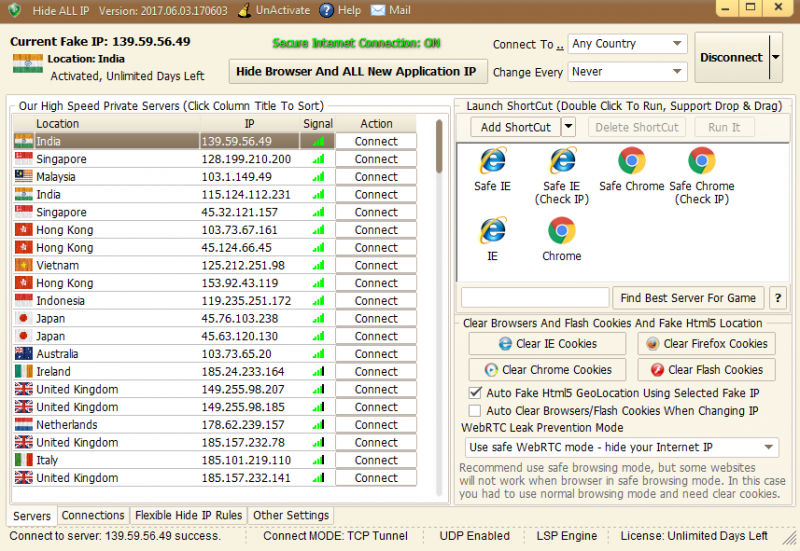Expand the Add ShortCut dropdown arrow

pos(568,127)
